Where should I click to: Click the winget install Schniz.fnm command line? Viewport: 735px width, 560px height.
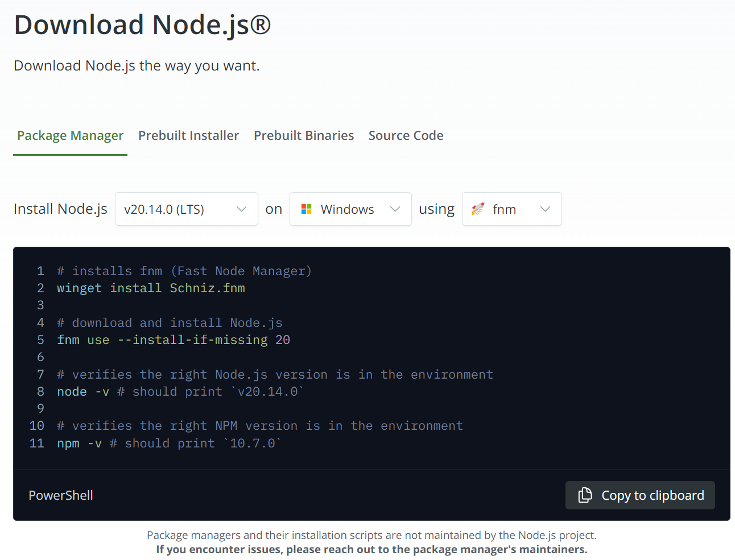150,288
